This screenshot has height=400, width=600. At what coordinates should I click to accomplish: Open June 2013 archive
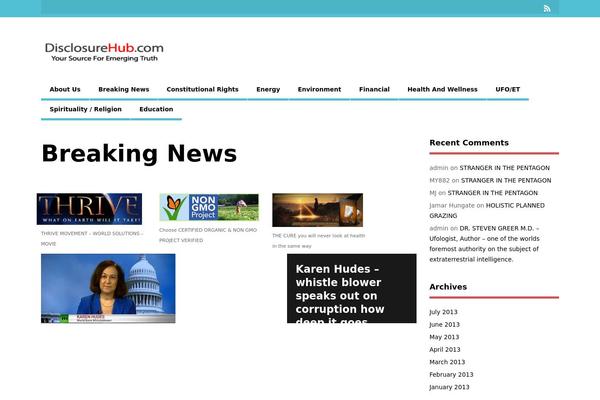(x=444, y=325)
